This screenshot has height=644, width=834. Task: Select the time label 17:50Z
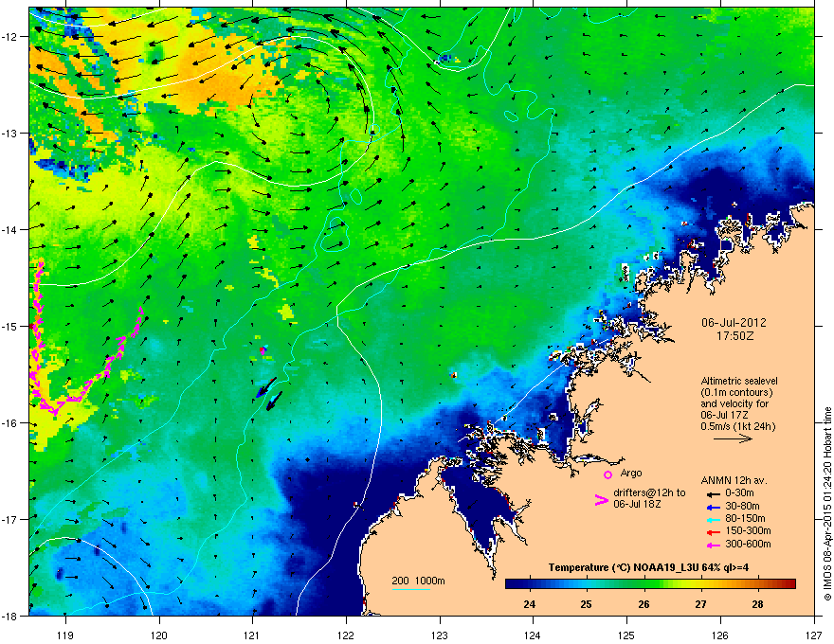(734, 336)
